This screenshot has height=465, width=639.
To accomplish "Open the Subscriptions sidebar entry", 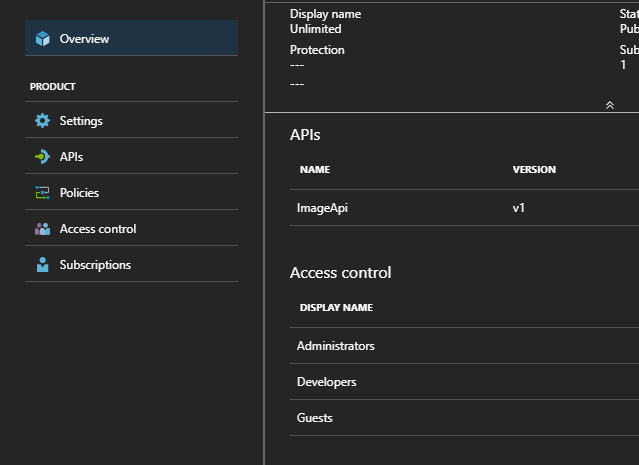I will pyautogui.click(x=131, y=264).
